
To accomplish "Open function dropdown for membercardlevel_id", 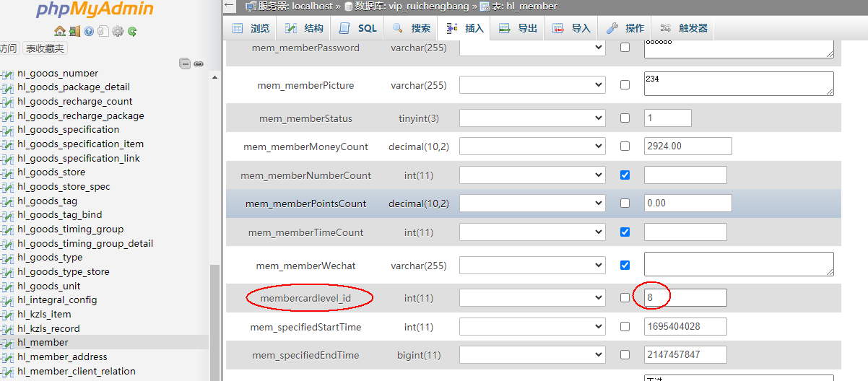I will 531,297.
